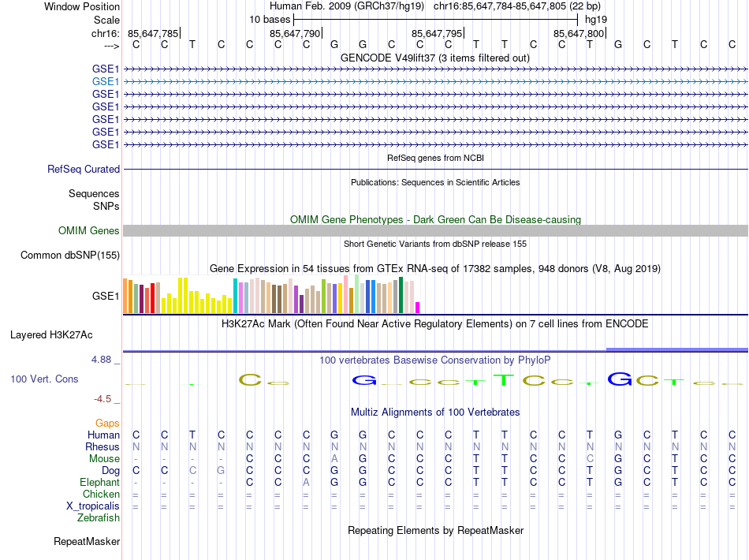Click the RepeatMasker track label
The image size is (749, 560).
click(87, 542)
